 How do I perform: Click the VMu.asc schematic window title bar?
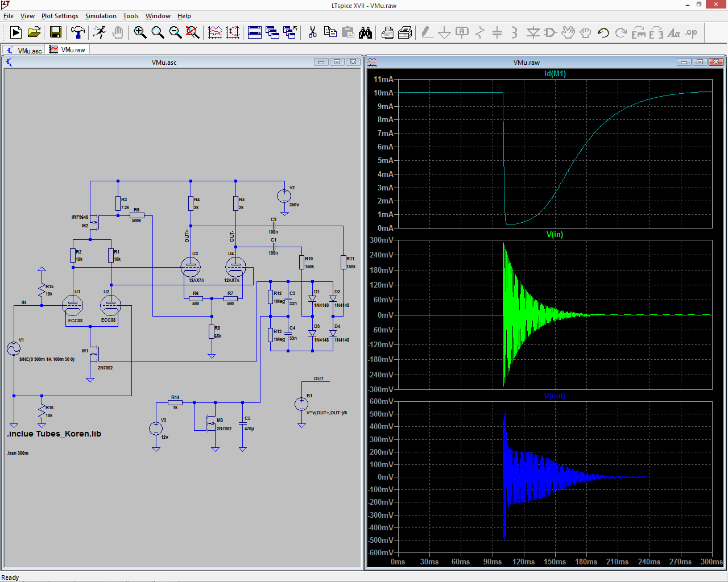[164, 62]
